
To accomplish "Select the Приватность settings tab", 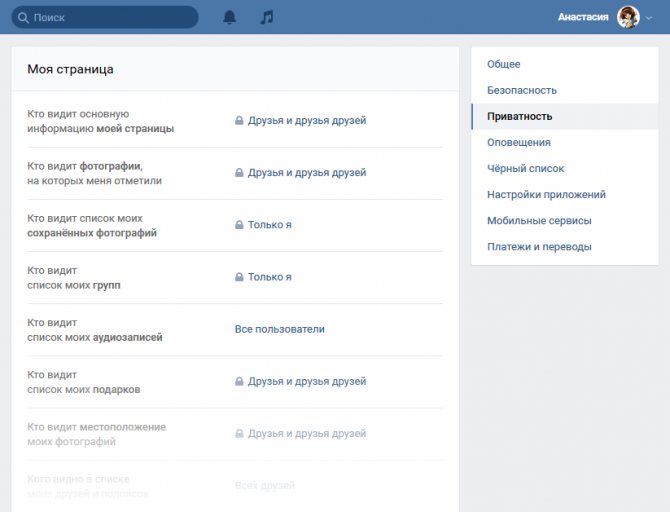I will click(564, 116).
